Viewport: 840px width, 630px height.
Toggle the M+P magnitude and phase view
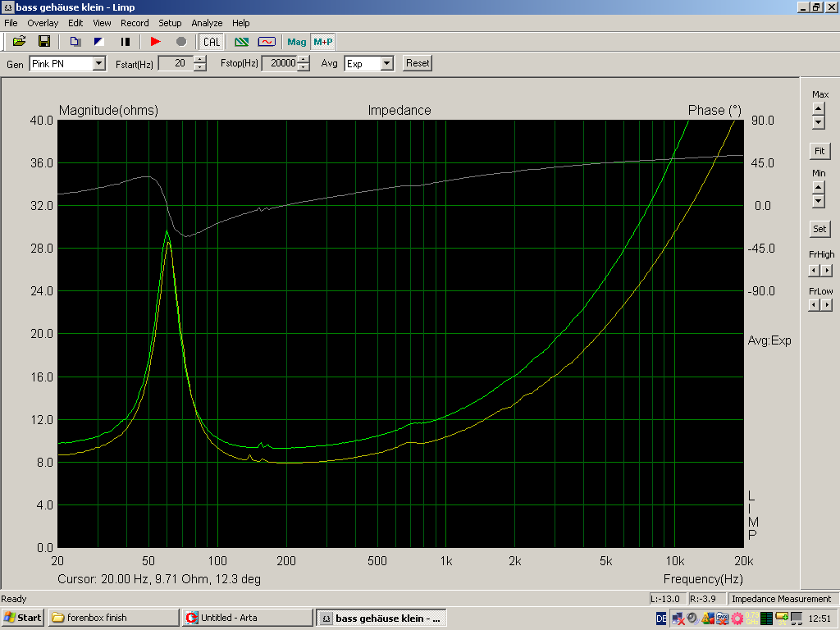tap(322, 41)
